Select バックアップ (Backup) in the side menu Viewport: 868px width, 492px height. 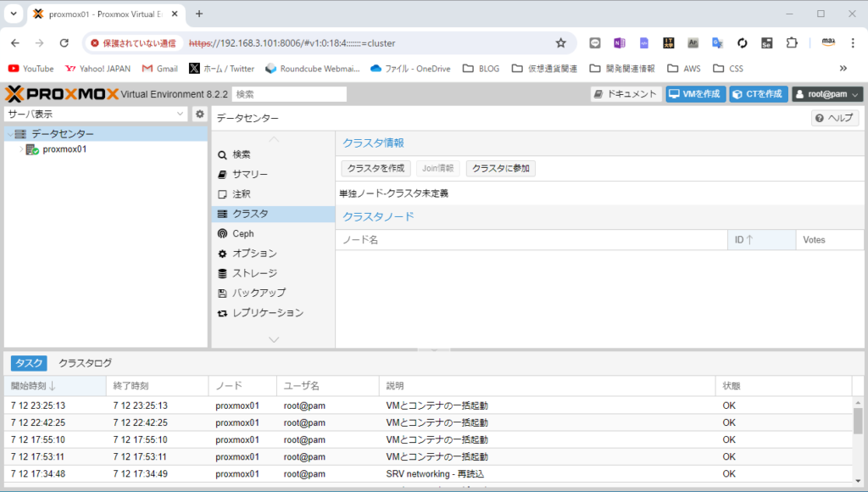(x=259, y=293)
